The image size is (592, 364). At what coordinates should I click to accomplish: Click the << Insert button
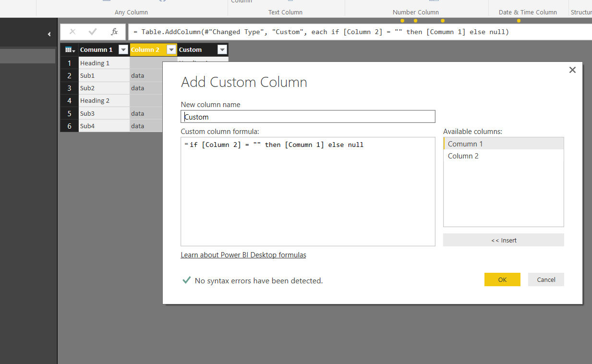pos(503,240)
